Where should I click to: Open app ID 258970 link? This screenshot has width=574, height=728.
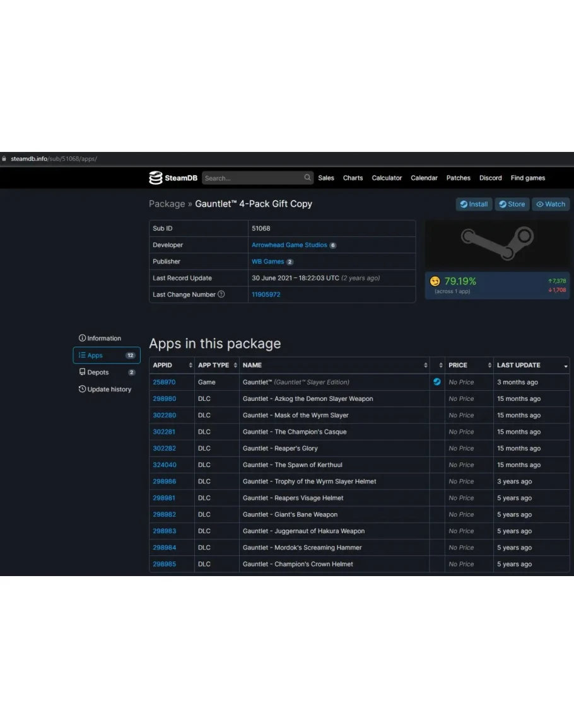(x=164, y=383)
